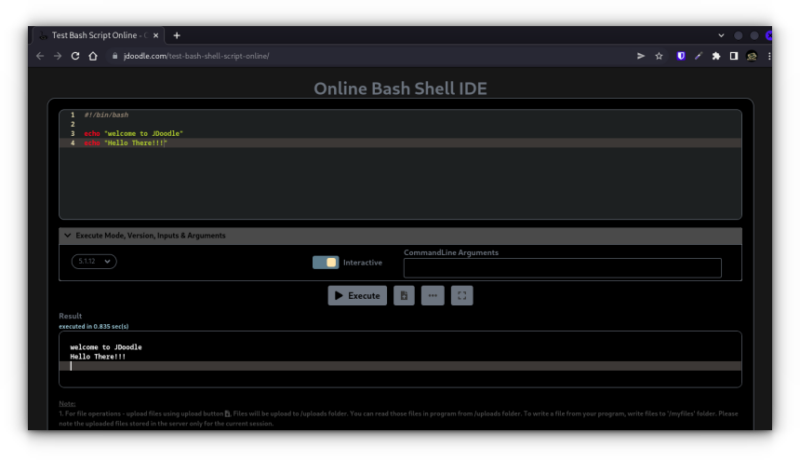Click the upload file button next to Execute
The height and width of the screenshot is (460, 800).
(404, 295)
